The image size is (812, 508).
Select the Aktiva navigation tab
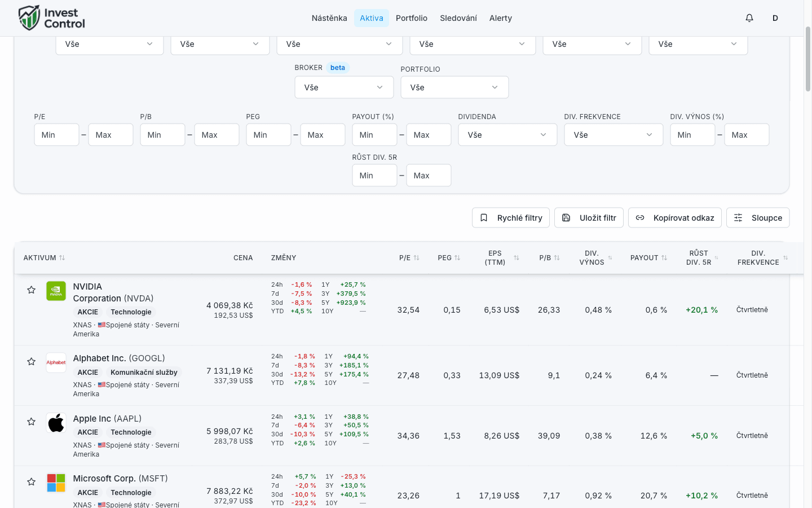372,18
